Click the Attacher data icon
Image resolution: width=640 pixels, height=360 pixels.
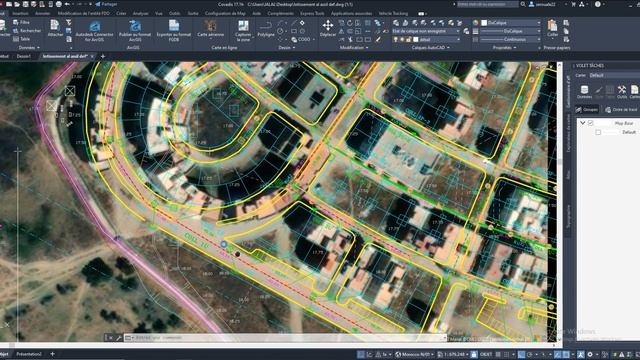[54, 25]
